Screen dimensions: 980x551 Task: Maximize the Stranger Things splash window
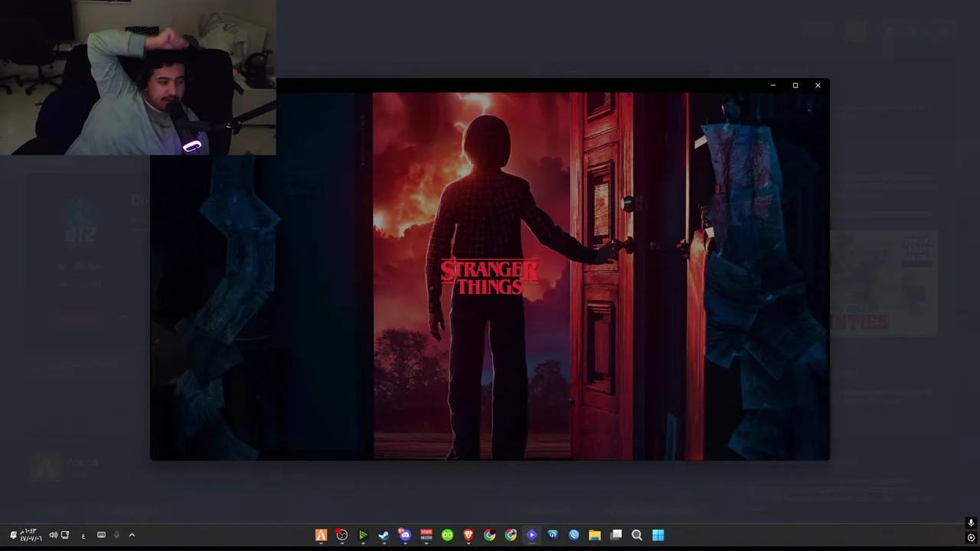(x=795, y=86)
